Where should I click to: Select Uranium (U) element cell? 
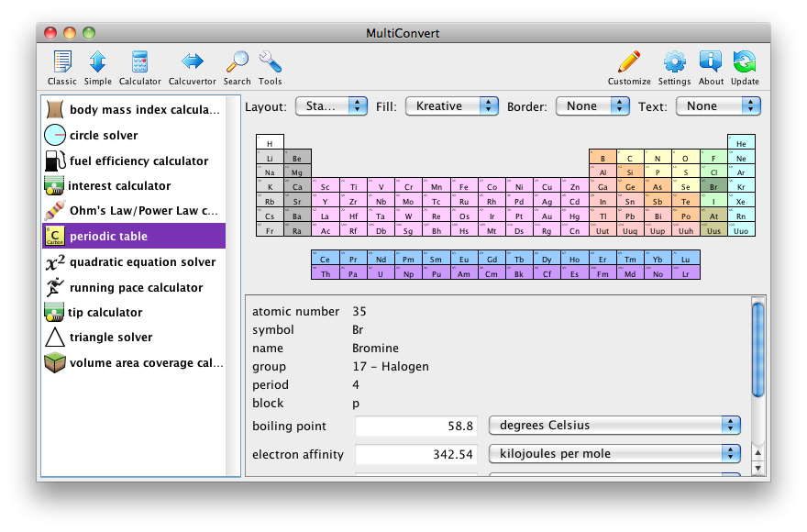(x=381, y=273)
